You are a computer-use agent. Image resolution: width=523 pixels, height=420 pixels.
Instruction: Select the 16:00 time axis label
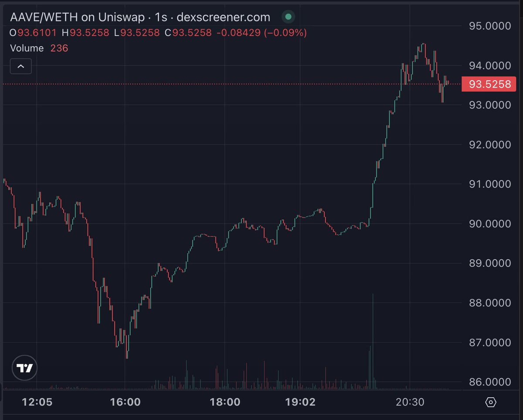coord(125,402)
